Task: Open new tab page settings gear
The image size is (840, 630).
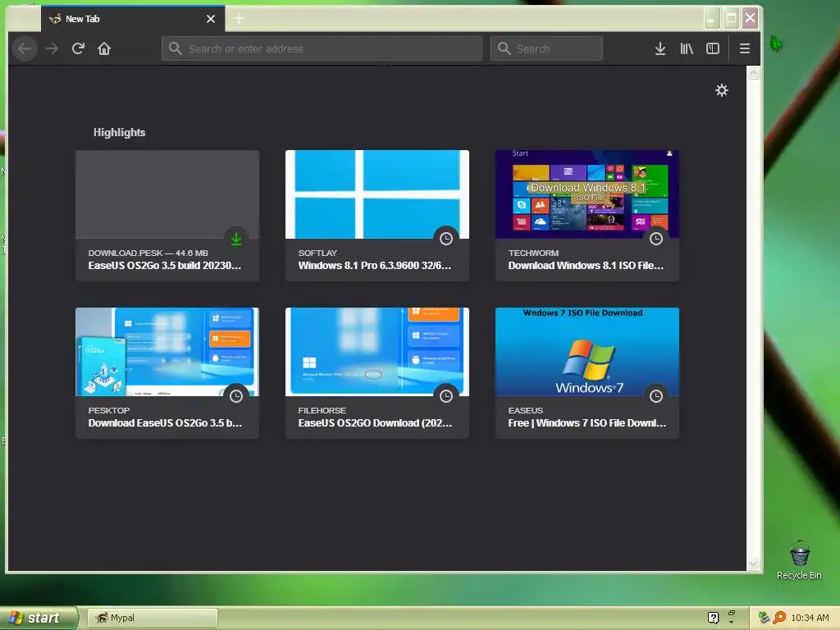Action: [722, 90]
